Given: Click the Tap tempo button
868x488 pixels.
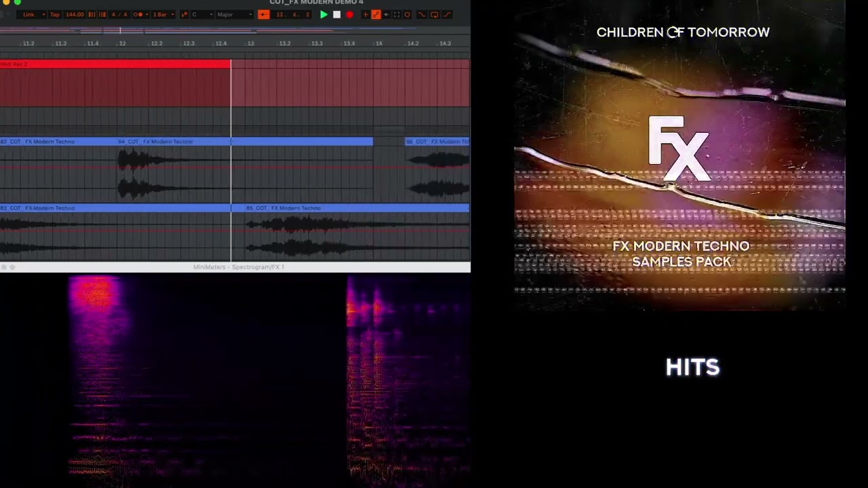Looking at the screenshot, I should click(x=54, y=14).
